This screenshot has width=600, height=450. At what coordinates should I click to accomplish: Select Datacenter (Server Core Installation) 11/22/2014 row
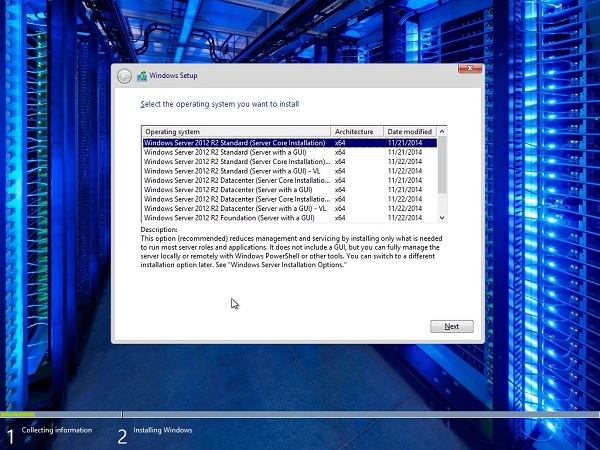(x=290, y=199)
